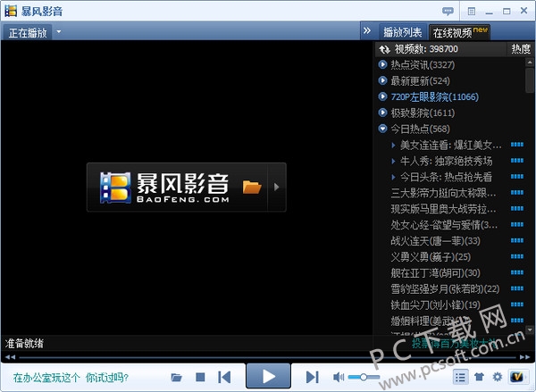Click the playback progress bar

(267, 357)
